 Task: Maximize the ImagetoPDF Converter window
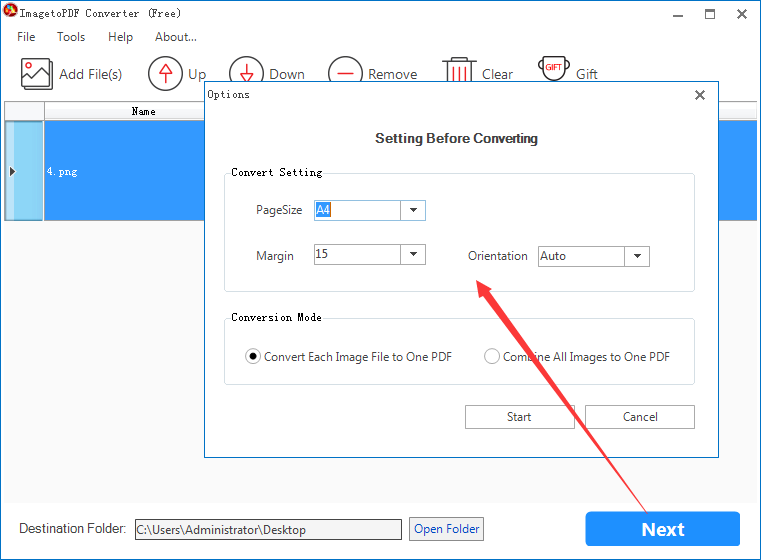coord(710,14)
